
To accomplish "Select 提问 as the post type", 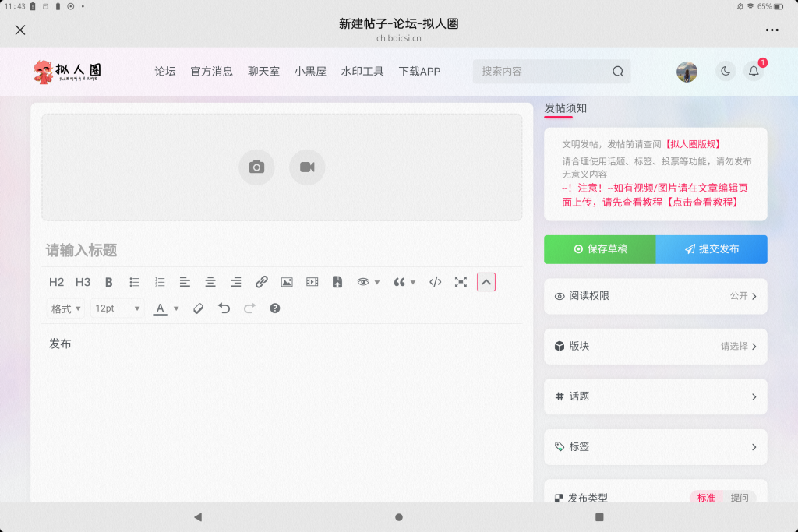I will pyautogui.click(x=740, y=498).
